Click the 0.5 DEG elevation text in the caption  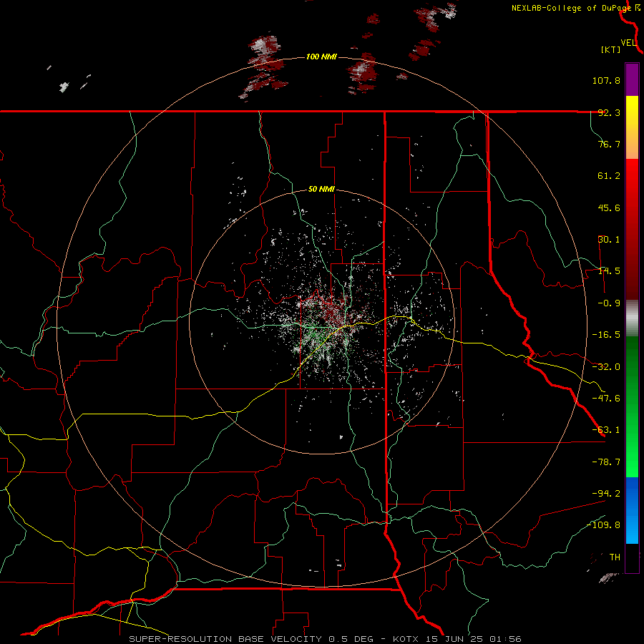click(x=351, y=639)
